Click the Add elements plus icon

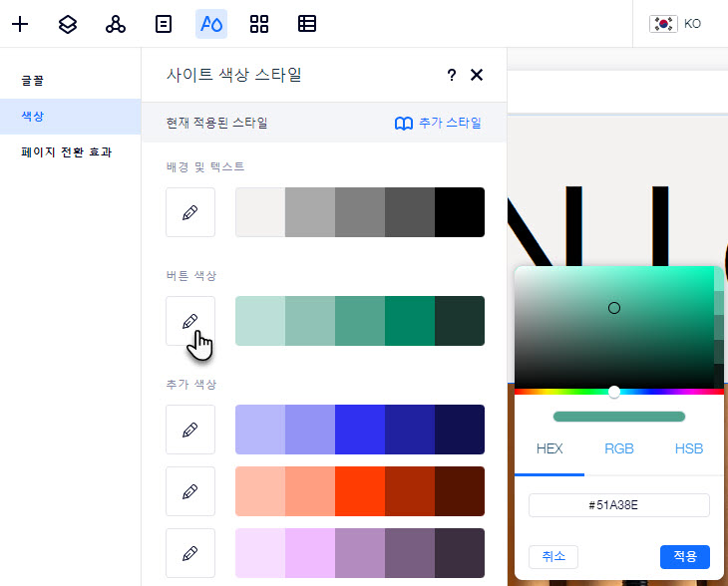[20, 24]
